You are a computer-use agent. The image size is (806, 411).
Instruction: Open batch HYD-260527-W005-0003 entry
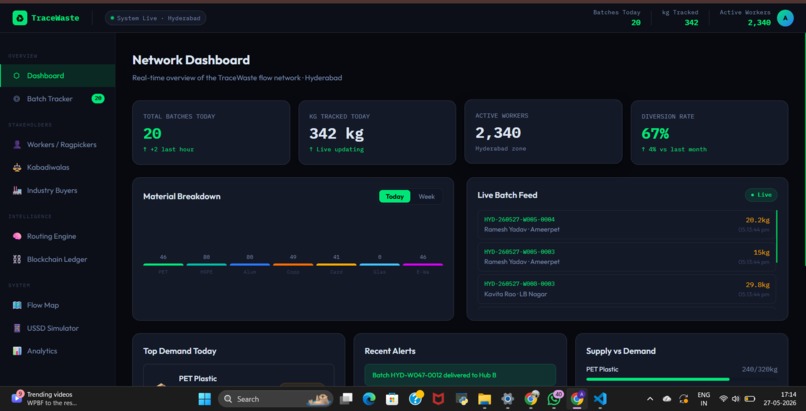(x=627, y=257)
